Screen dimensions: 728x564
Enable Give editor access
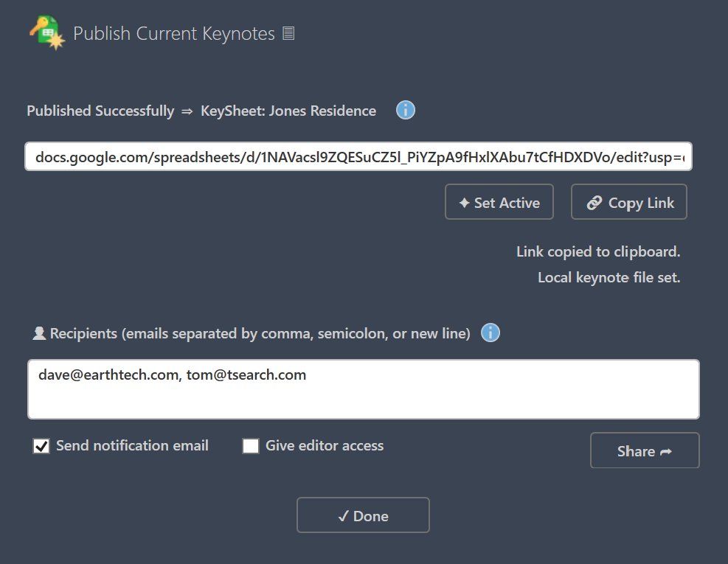251,445
